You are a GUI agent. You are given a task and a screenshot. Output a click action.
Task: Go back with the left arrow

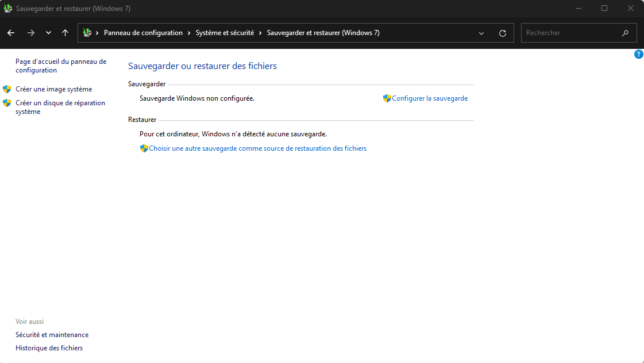(x=11, y=33)
